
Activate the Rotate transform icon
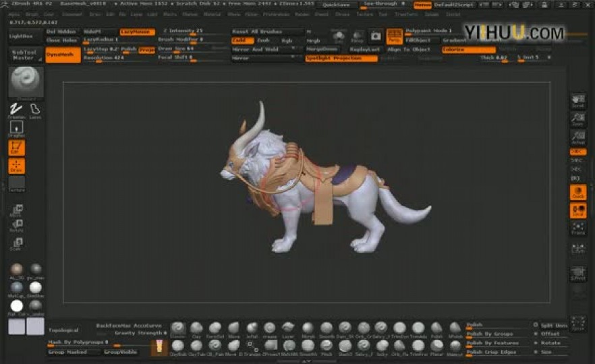[17, 226]
